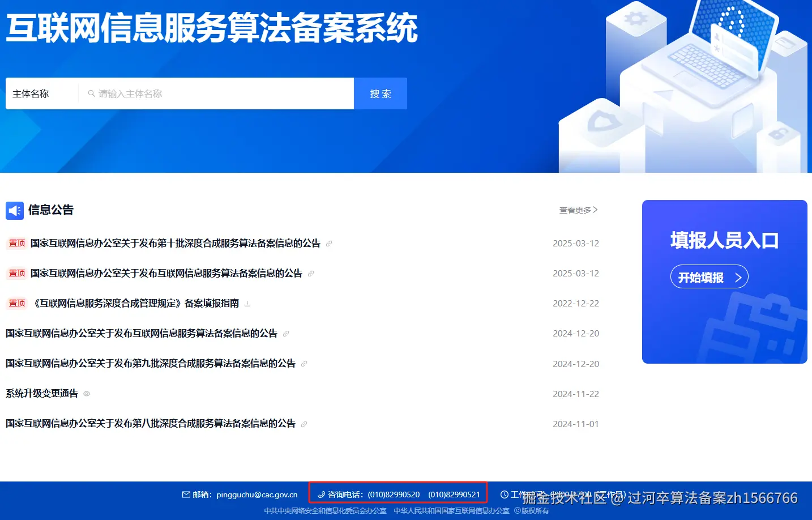The image size is (812, 520).
Task: Click the magnifier icon inside the search box
Action: pyautogui.click(x=92, y=93)
